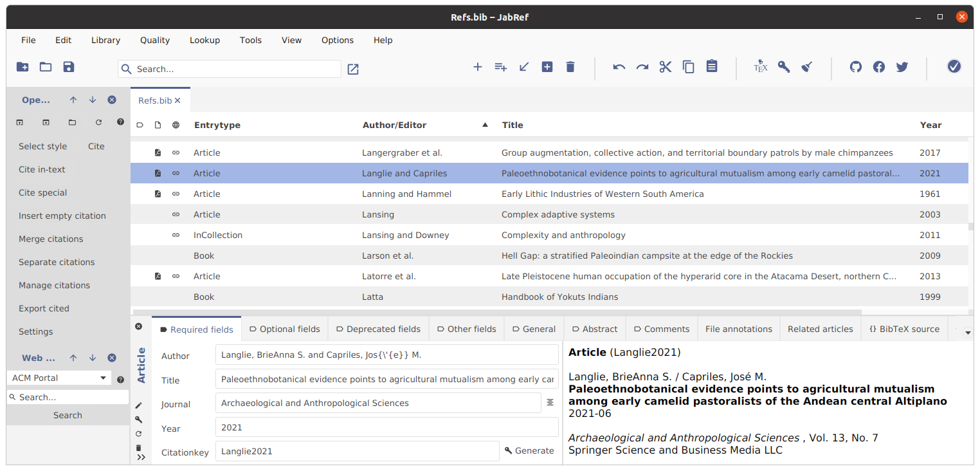This screenshot has height=471, width=980.
Task: Open the Quality menu
Action: click(x=155, y=40)
